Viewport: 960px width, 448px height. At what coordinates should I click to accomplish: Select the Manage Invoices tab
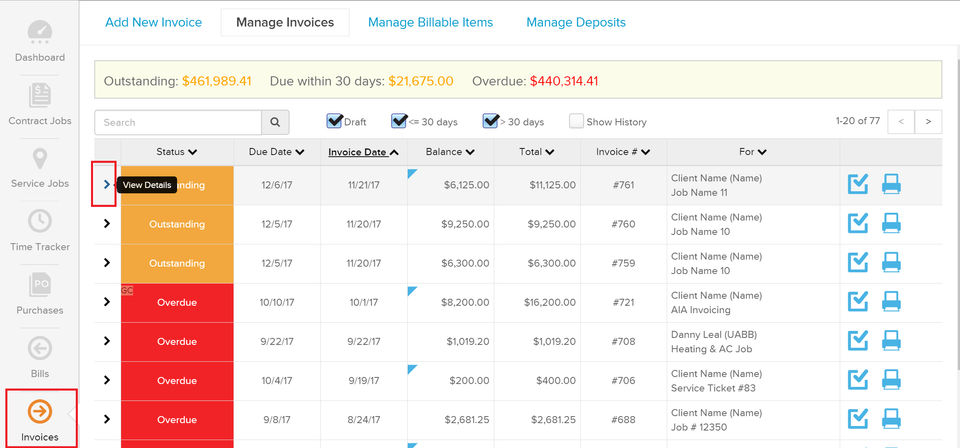tap(285, 23)
